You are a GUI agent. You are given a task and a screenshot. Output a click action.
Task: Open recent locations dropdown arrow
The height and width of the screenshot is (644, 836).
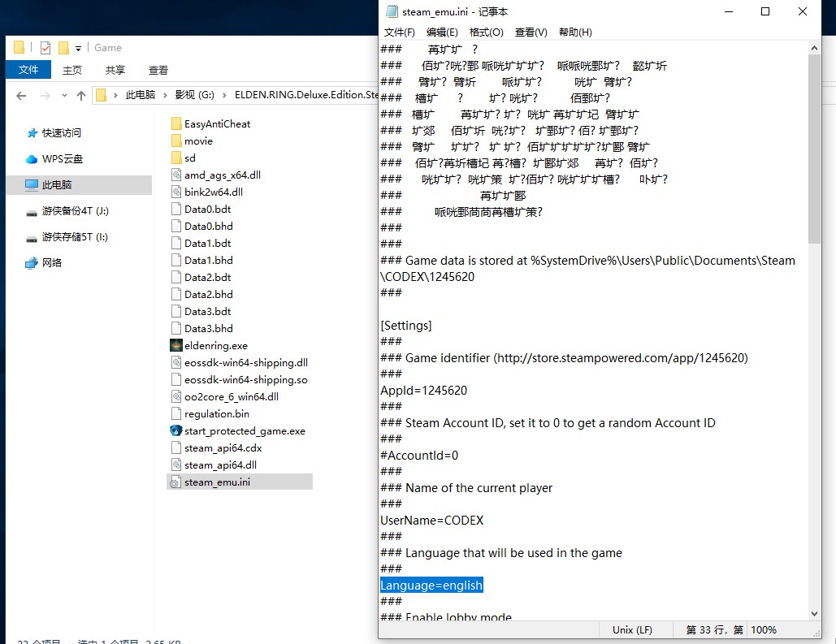click(64, 96)
